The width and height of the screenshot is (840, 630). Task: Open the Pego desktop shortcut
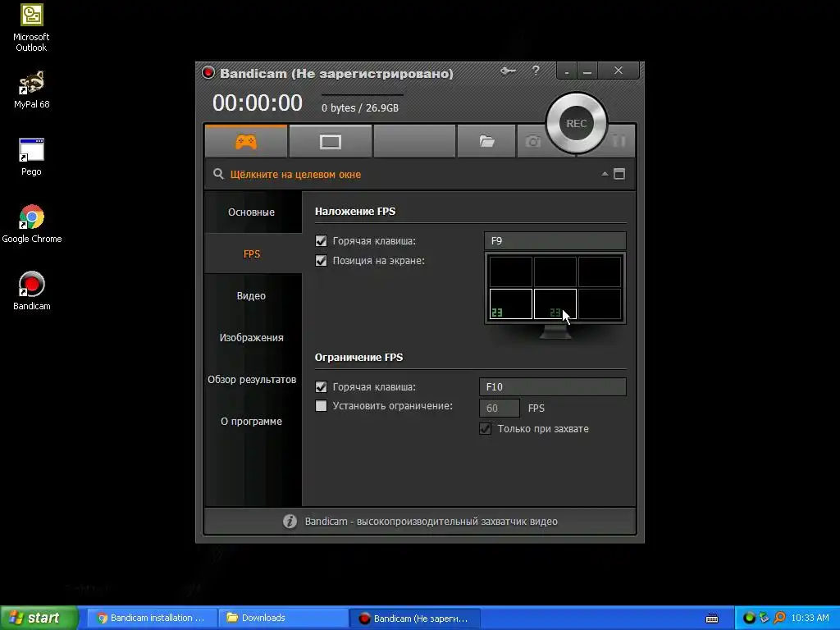point(31,157)
